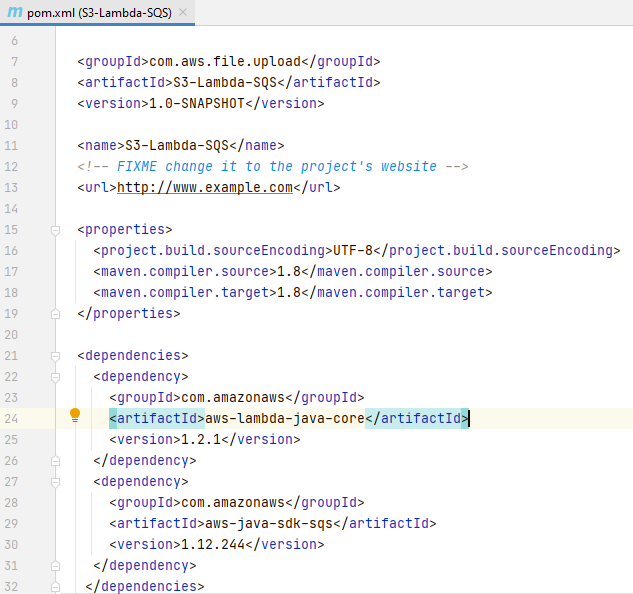Close the pom.xml editor tab

183,12
